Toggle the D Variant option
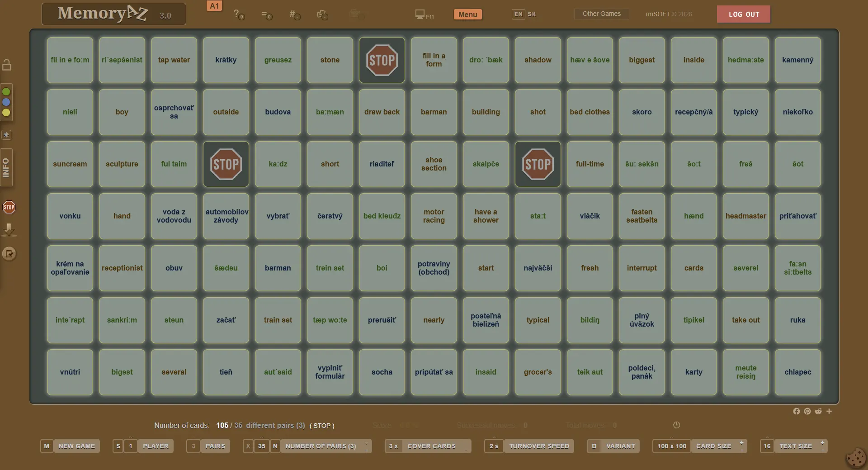This screenshot has height=470, width=868. click(x=613, y=446)
